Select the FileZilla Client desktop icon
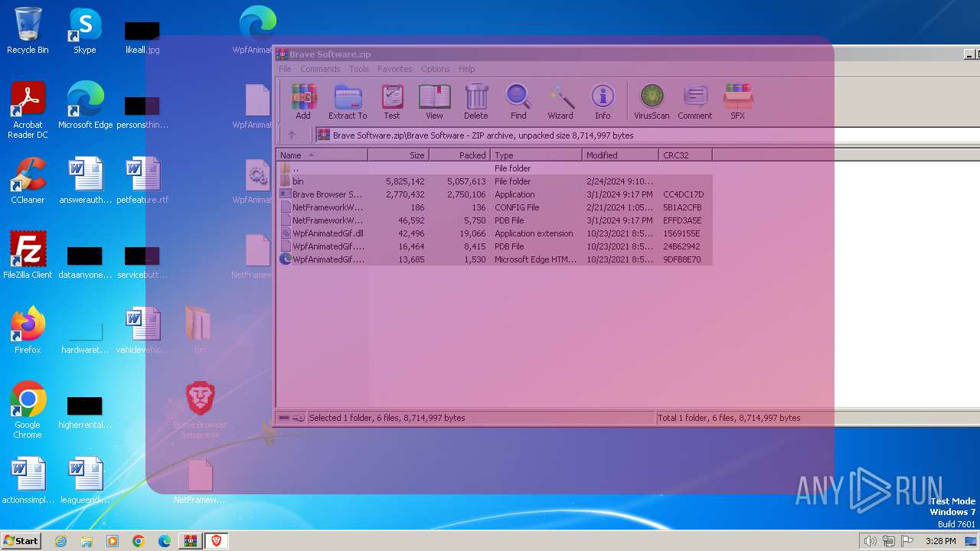The height and width of the screenshot is (551, 980). tap(28, 256)
